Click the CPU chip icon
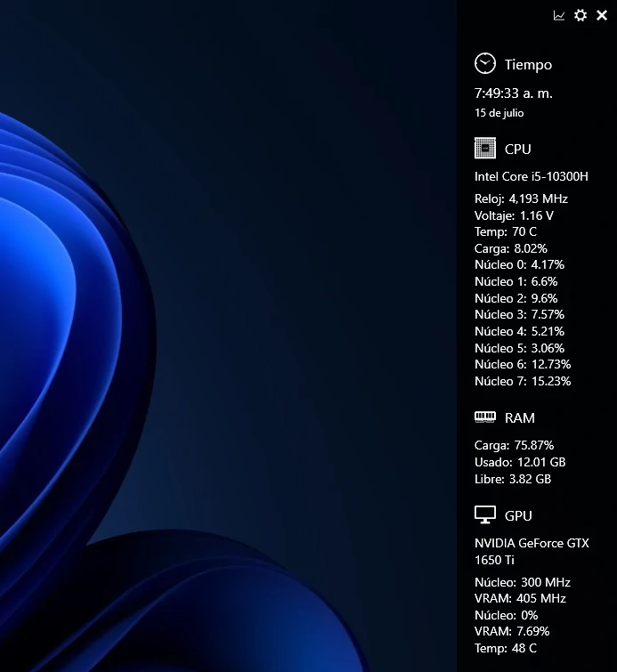 pos(485,149)
